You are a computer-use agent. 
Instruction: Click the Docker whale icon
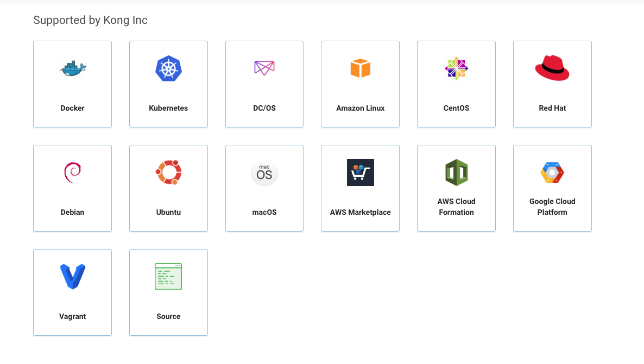73,68
